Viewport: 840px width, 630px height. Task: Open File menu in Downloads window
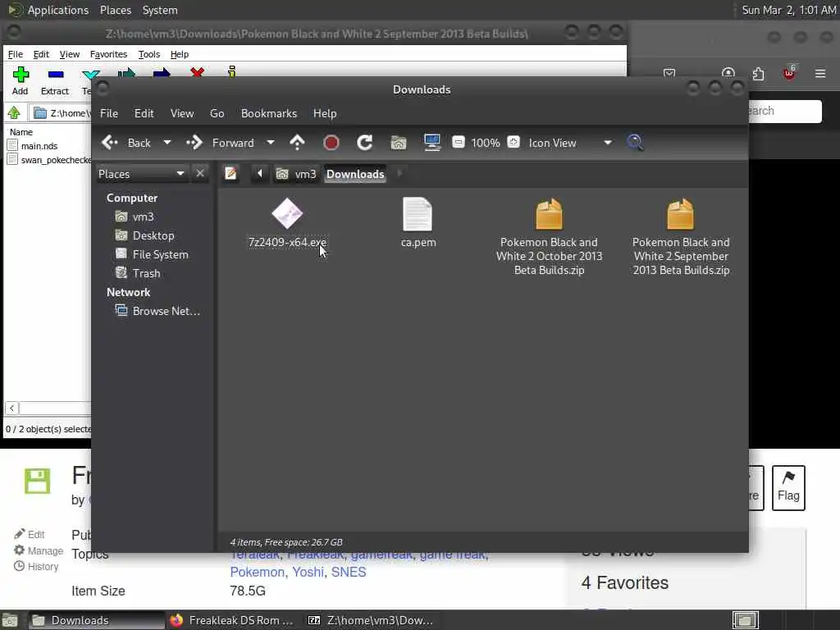(x=109, y=113)
